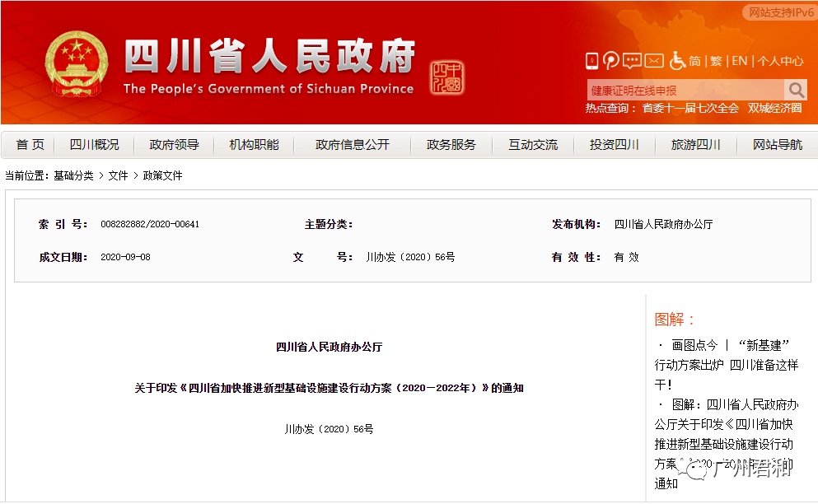This screenshot has width=818, height=504.
Task: Click validity value 有效
Action: pos(627,257)
